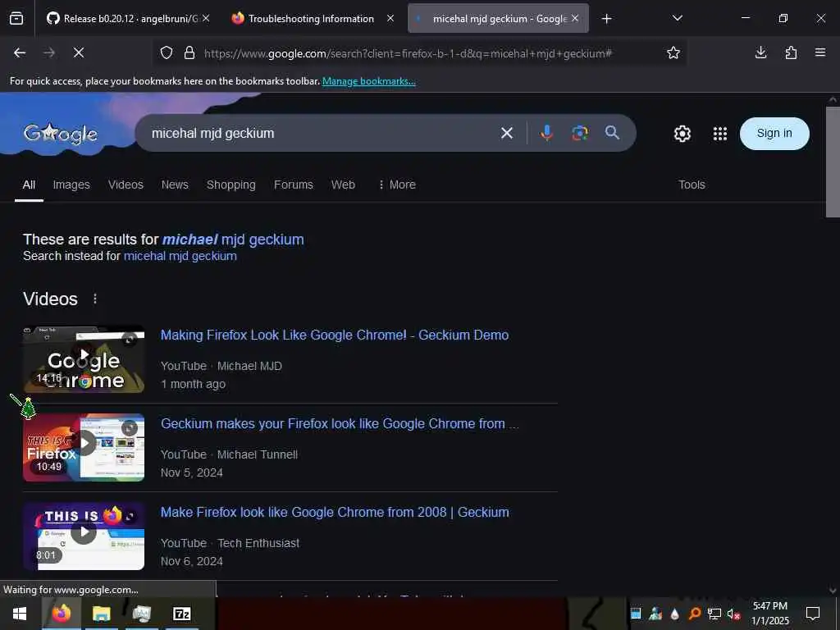
Task: Open 'Geckium makes your Firefox look' video link
Action: click(x=340, y=424)
